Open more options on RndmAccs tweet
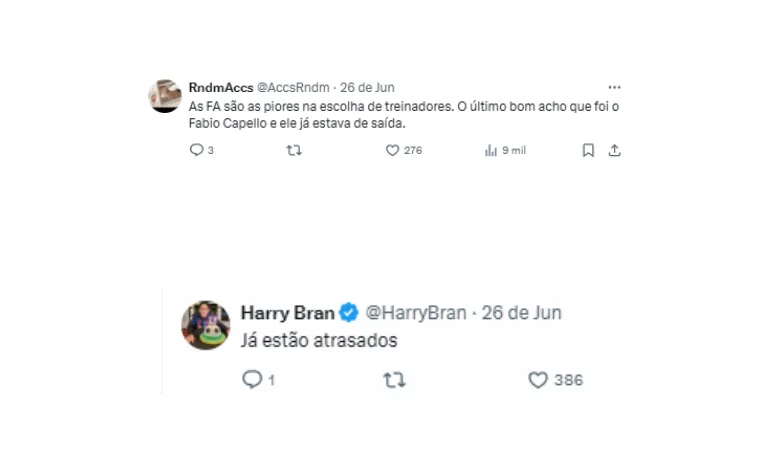Image resolution: width=768 pixels, height=474 pixels. (x=613, y=87)
